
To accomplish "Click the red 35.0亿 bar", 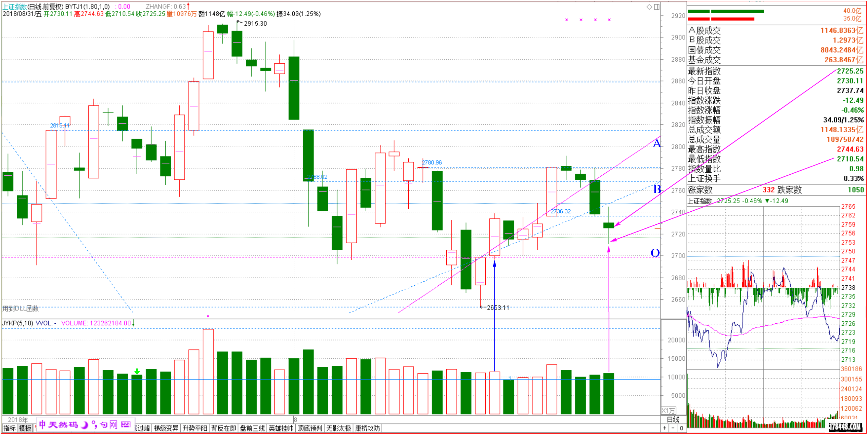I will pos(721,19).
